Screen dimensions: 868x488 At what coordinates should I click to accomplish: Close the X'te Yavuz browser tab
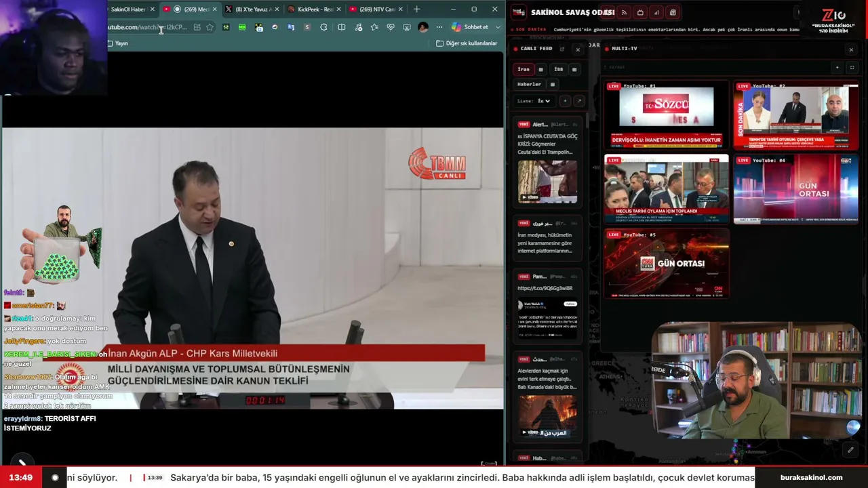click(277, 9)
